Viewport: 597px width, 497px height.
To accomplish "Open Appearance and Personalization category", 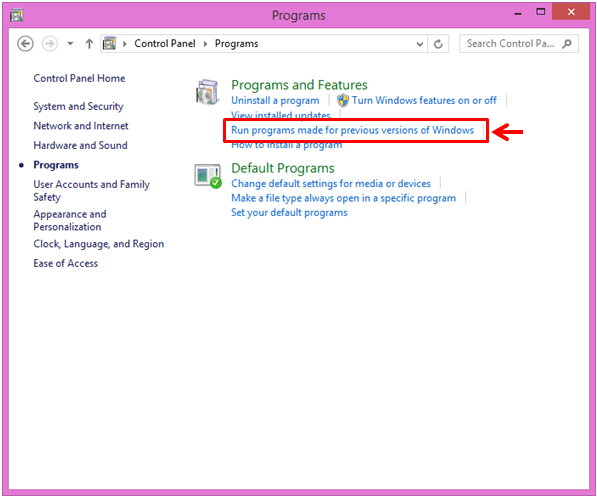I will [x=70, y=221].
